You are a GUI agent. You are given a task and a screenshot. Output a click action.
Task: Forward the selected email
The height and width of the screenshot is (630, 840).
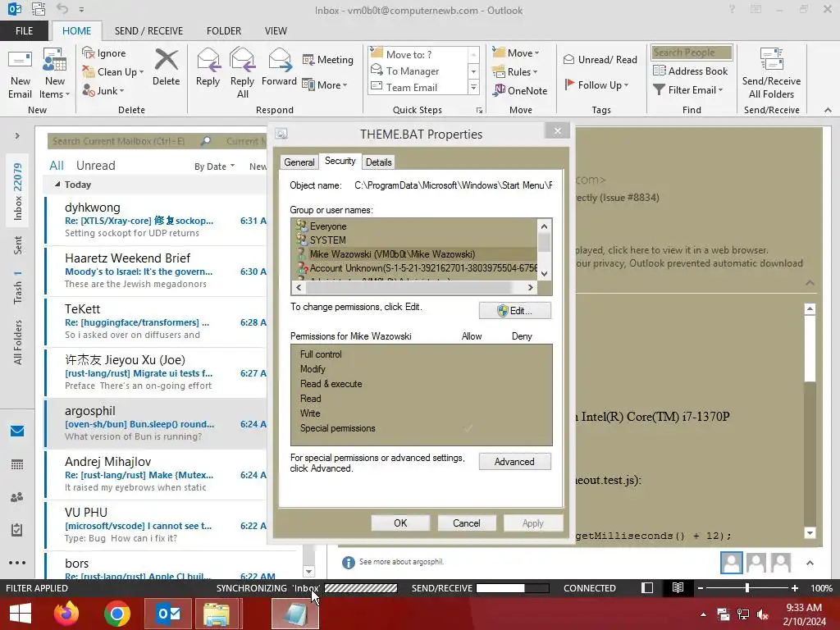pyautogui.click(x=279, y=67)
